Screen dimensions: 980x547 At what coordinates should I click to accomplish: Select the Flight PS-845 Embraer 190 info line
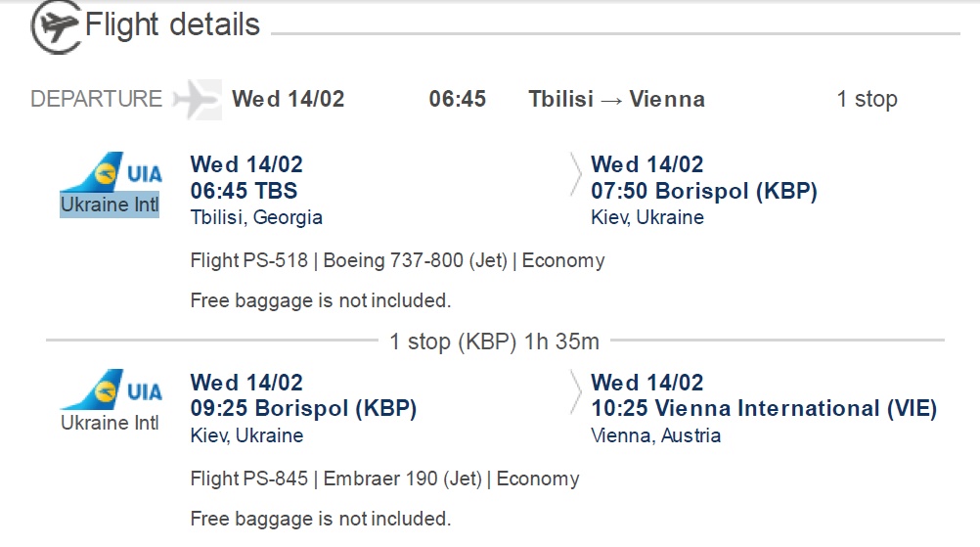tap(384, 479)
